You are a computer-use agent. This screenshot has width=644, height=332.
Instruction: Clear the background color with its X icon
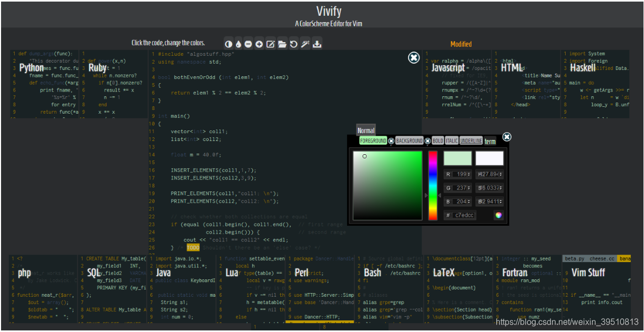(x=427, y=141)
